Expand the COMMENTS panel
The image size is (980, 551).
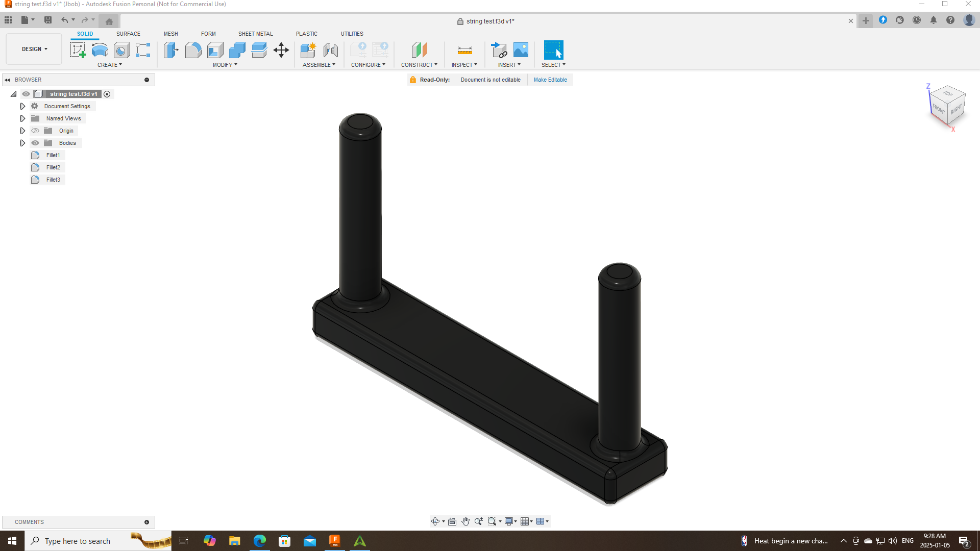[146, 522]
